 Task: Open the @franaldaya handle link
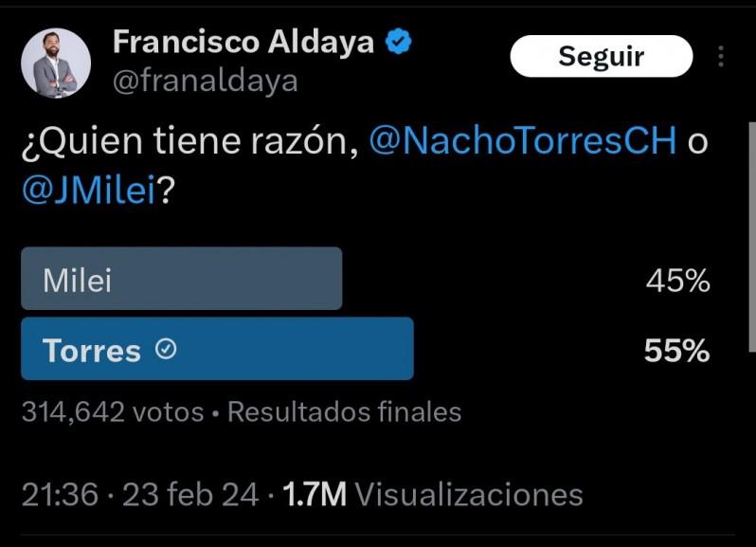206,82
